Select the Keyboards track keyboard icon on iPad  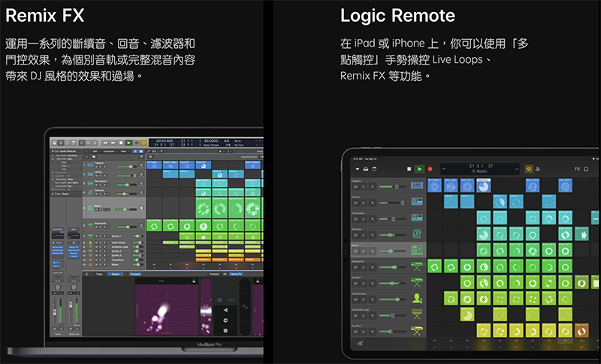pyautogui.click(x=417, y=266)
